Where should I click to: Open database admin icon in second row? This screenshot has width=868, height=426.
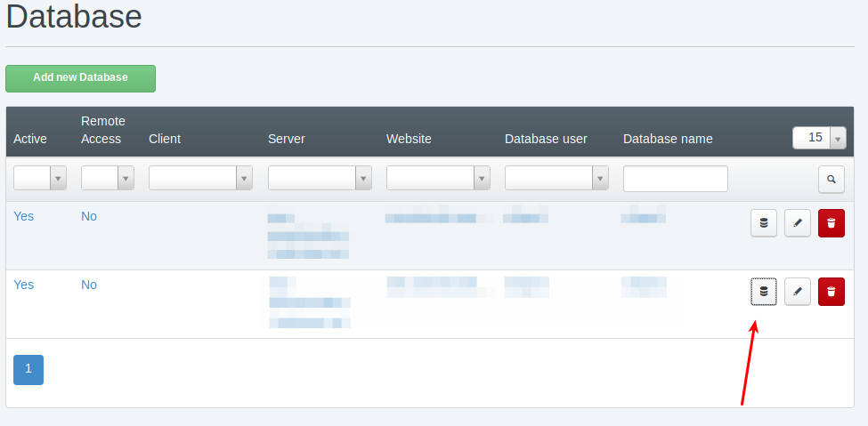click(x=764, y=292)
